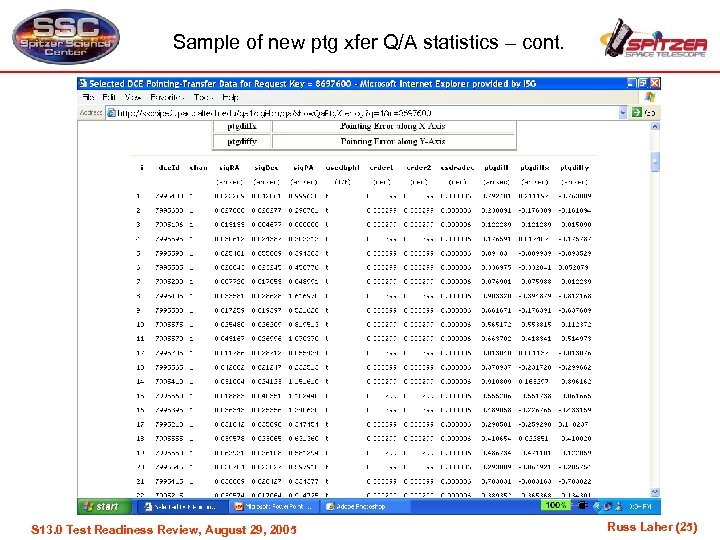Click the Spitzer Space Telescope logo
Screen dimensions: 720x540
654,39
